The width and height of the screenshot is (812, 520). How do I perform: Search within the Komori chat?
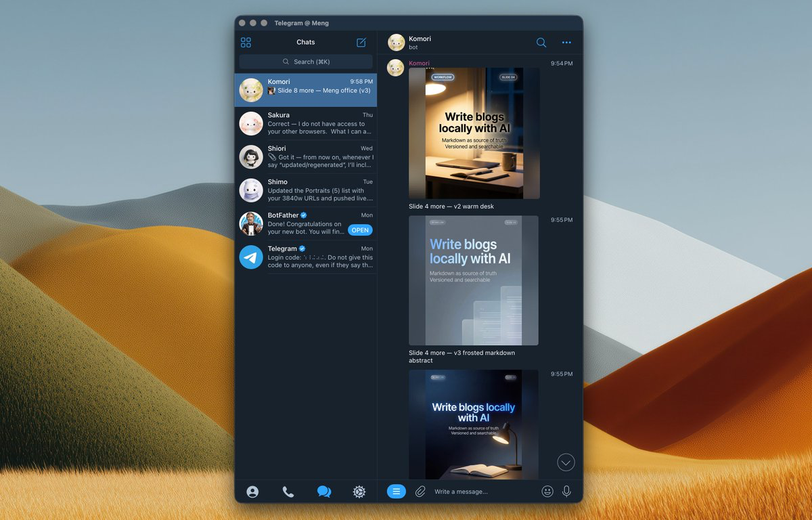pos(541,43)
